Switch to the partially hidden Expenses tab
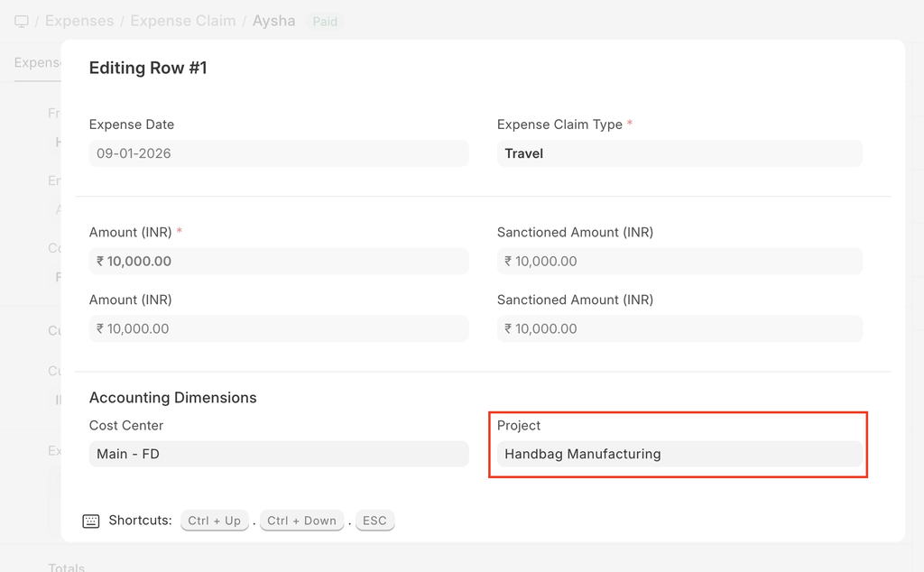924x572 pixels. point(36,62)
